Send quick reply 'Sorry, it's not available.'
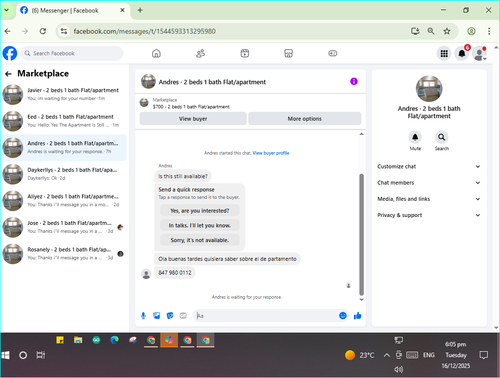Screen dimensions: 500x378 [x=200, y=240]
